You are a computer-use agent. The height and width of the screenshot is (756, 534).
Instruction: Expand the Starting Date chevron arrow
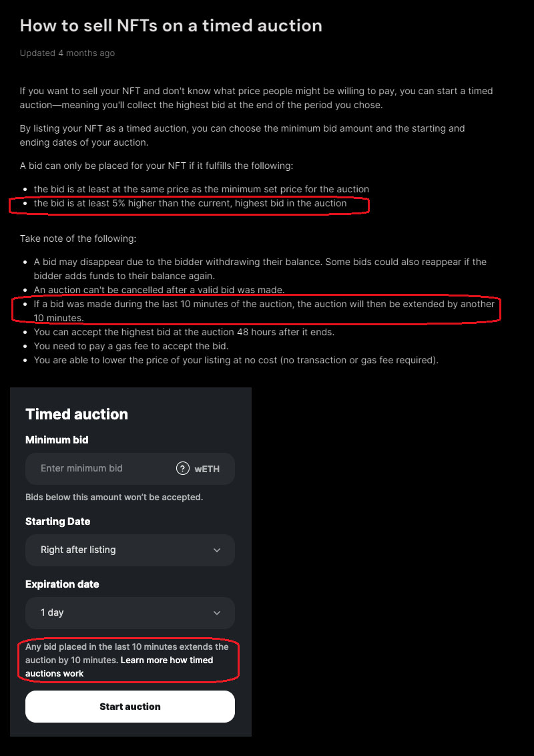click(x=217, y=550)
